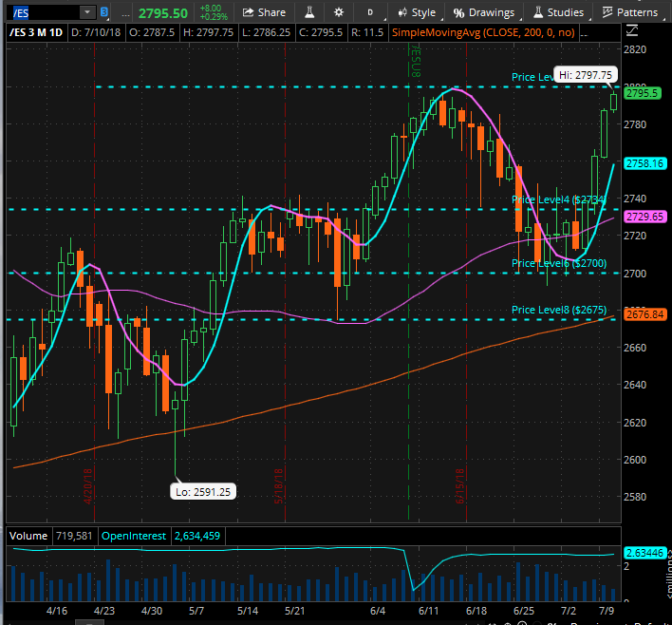Click the 6/11 date axis label
This screenshot has height=625, width=672.
coord(429,611)
